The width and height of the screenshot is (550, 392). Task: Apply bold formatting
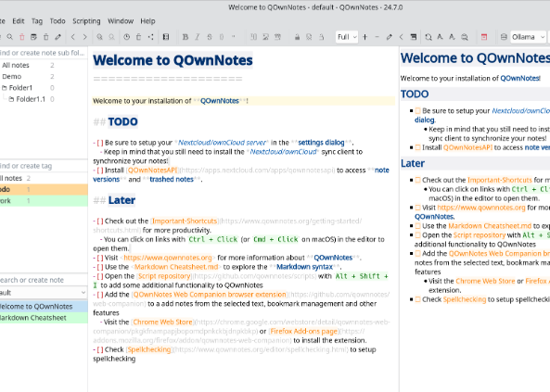click(185, 37)
